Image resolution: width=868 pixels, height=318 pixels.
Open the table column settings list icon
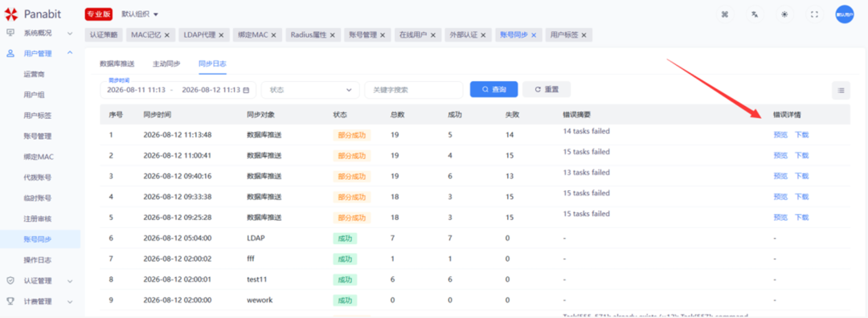click(841, 90)
